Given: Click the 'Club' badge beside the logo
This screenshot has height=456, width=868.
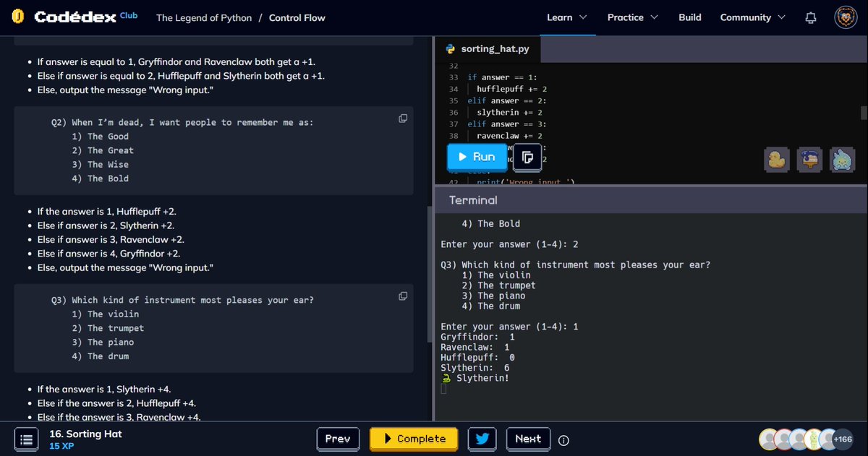Looking at the screenshot, I should tap(129, 15).
